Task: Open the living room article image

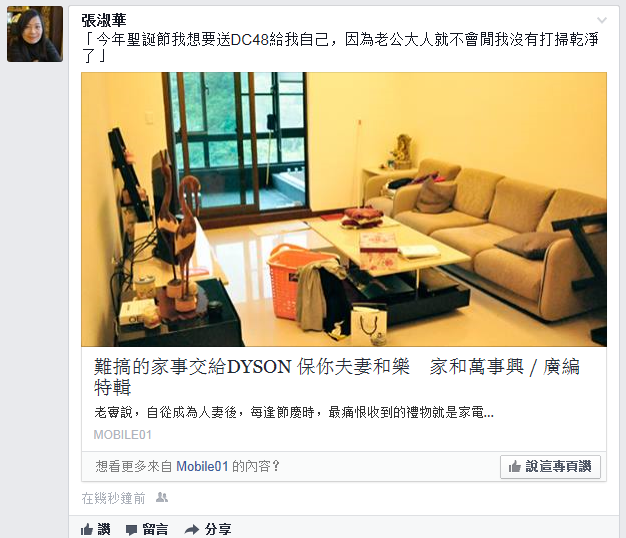Action: (x=344, y=209)
